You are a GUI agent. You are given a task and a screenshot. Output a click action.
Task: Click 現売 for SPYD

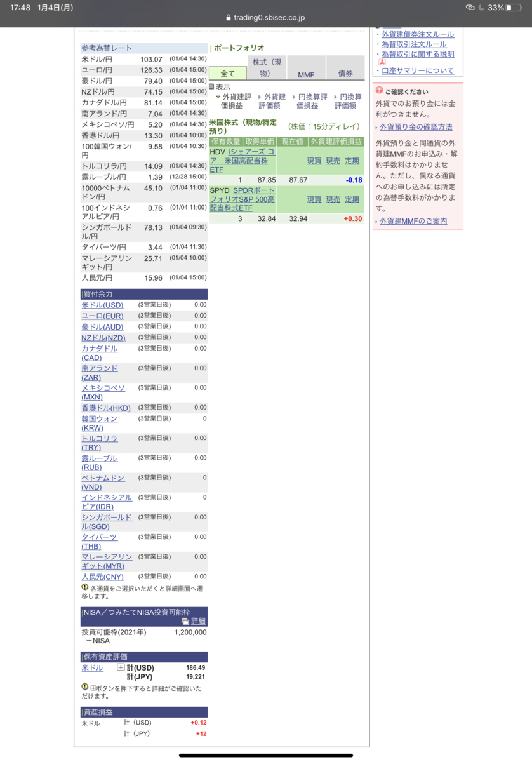coord(333,199)
